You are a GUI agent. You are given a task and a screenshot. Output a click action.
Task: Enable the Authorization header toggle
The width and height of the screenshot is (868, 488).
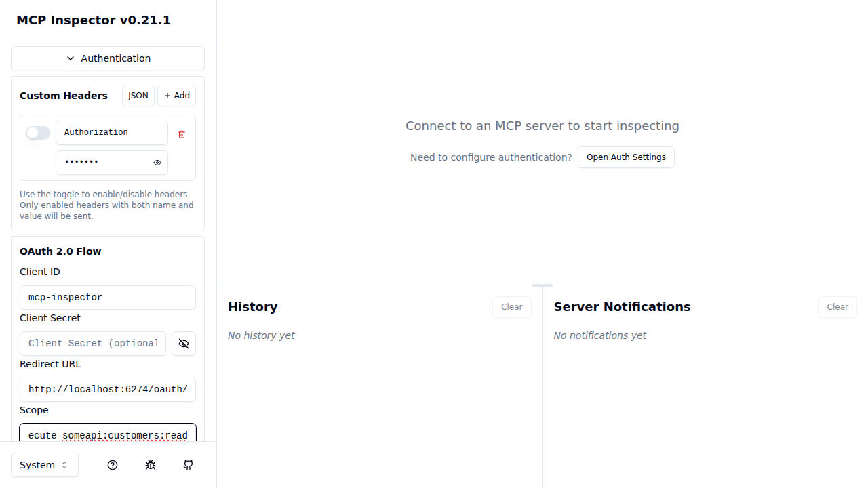click(x=38, y=133)
